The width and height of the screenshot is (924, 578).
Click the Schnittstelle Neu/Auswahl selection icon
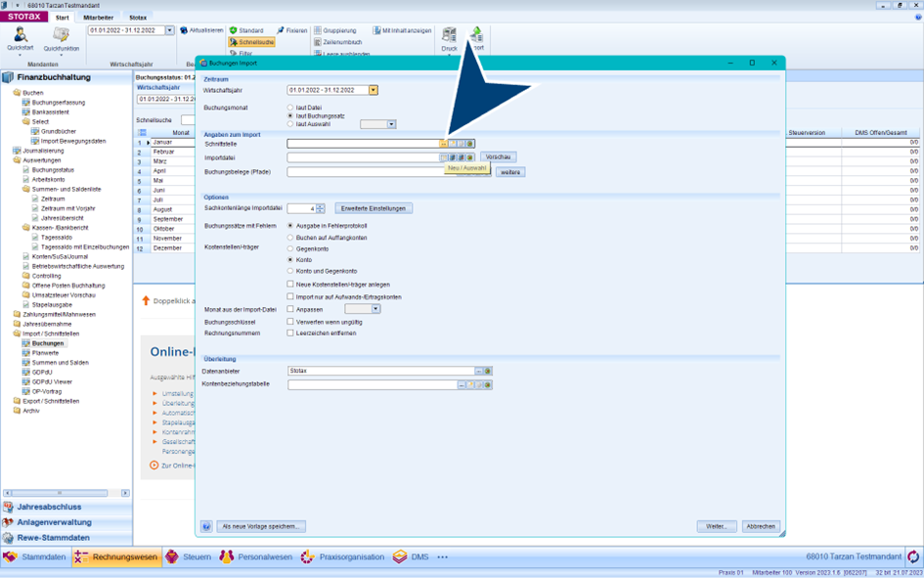(x=444, y=144)
